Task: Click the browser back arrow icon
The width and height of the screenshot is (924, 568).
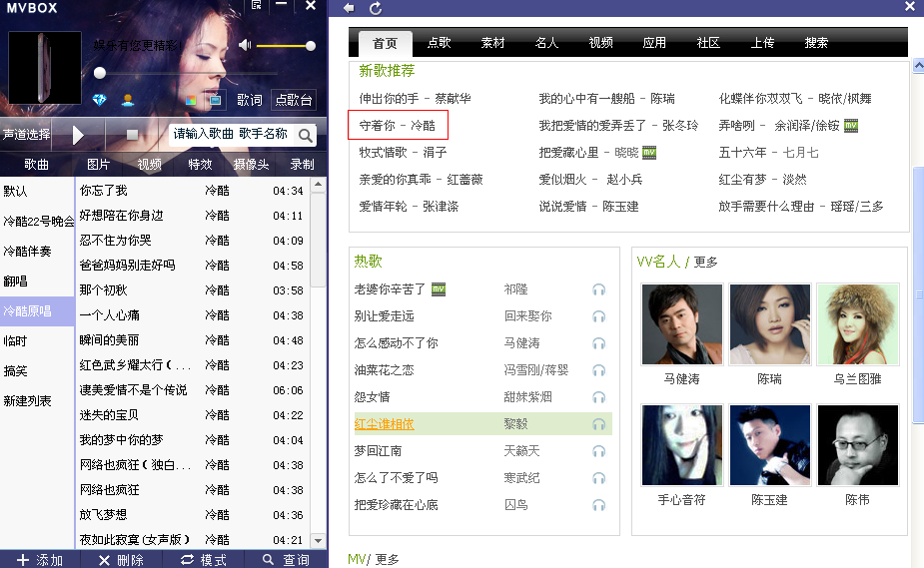Action: 349,8
